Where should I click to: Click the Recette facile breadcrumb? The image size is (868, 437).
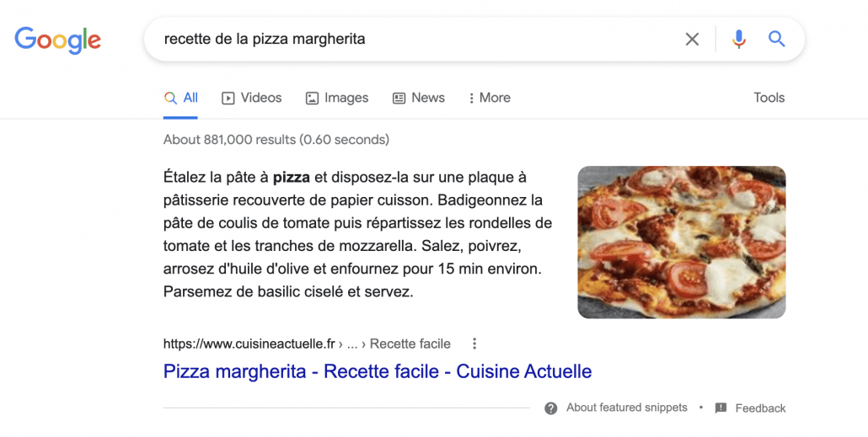[410, 344]
